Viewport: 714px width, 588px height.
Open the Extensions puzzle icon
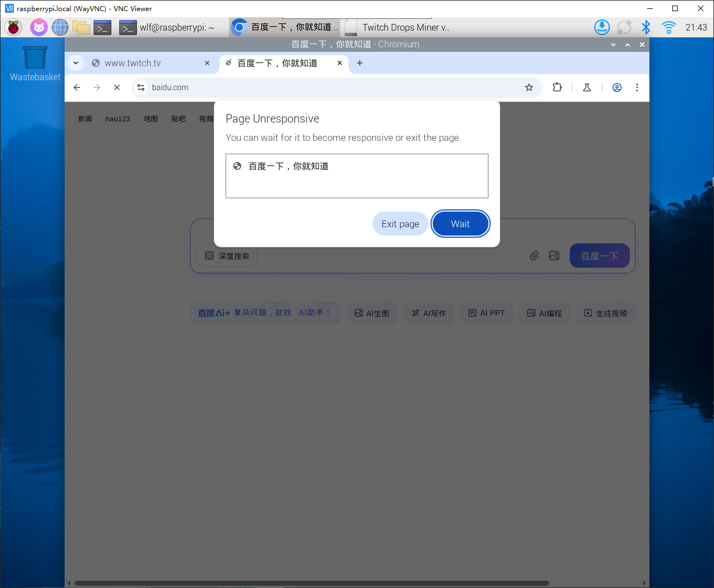tap(557, 87)
